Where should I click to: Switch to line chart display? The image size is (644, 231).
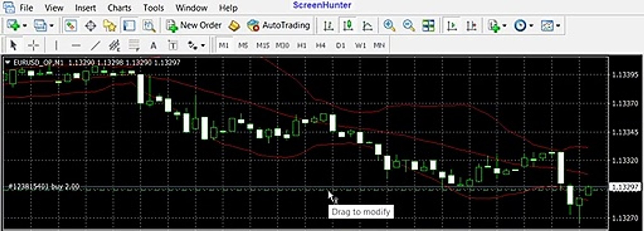coord(367,25)
